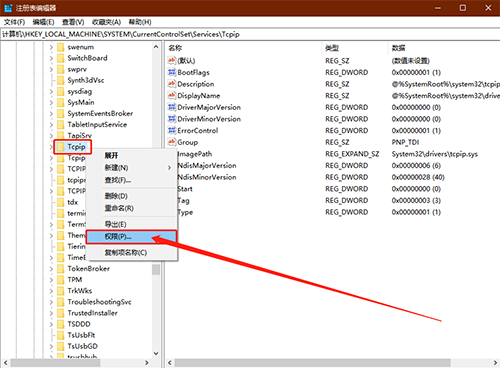Screen dimensions: 500x368
Task: Select 导出(E) from the context menu
Action: point(131,224)
